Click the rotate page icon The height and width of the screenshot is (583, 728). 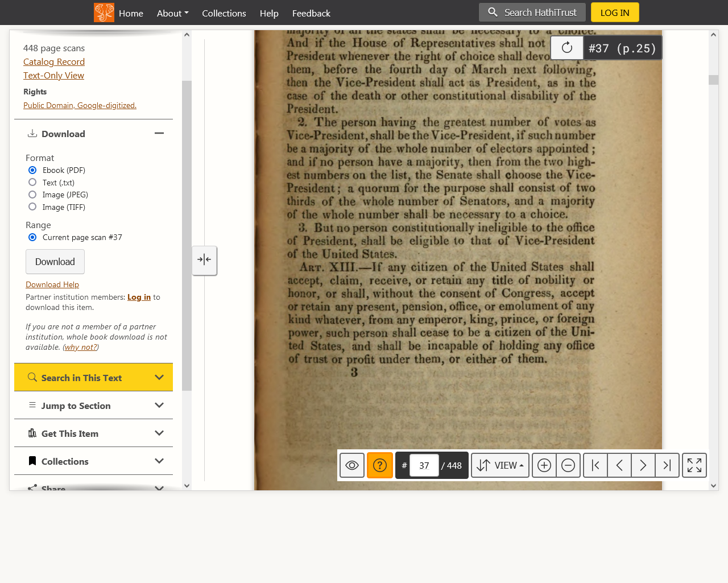pyautogui.click(x=566, y=48)
